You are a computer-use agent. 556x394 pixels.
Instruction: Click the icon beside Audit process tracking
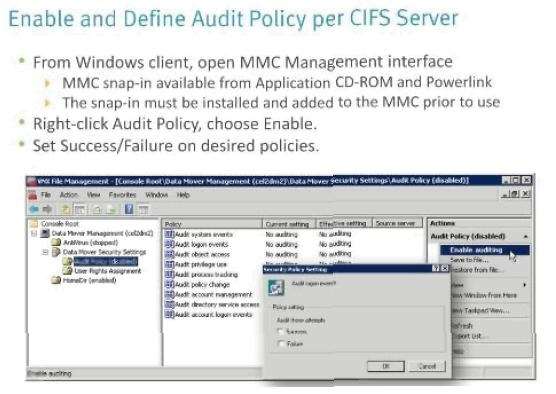point(170,274)
